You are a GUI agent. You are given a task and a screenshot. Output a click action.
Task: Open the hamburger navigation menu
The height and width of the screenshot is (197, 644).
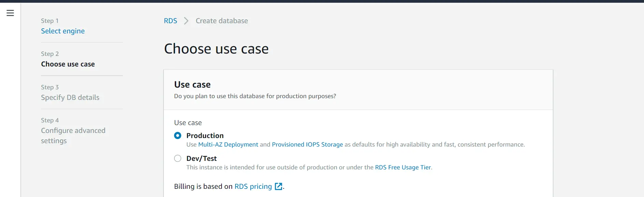tap(10, 13)
